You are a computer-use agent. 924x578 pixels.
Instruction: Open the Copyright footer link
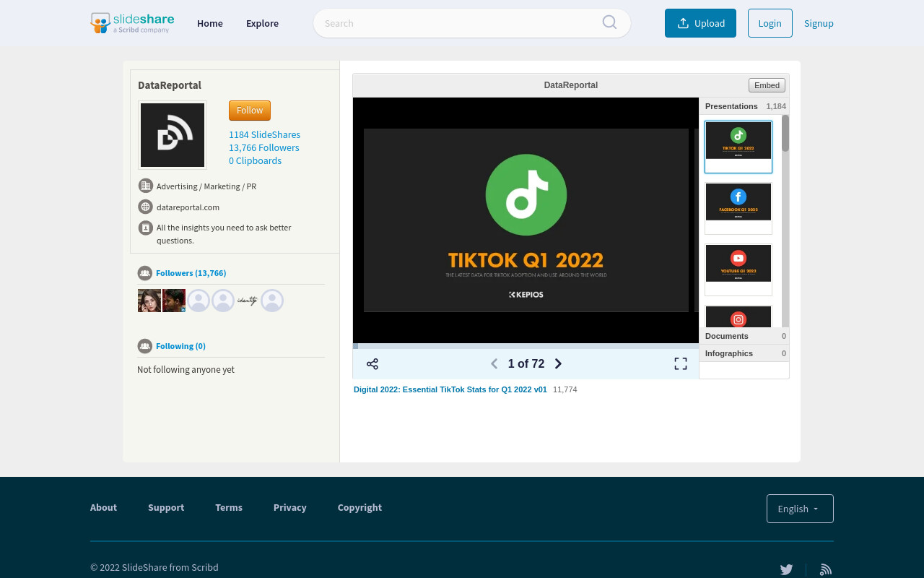[x=359, y=507]
